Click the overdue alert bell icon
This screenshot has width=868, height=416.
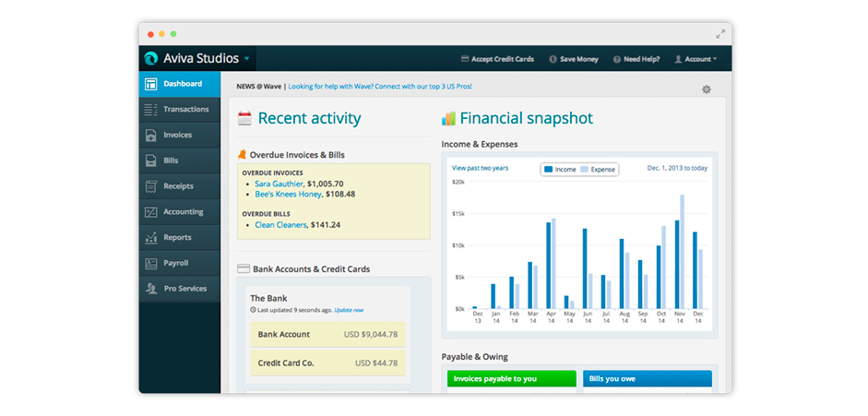point(242,155)
